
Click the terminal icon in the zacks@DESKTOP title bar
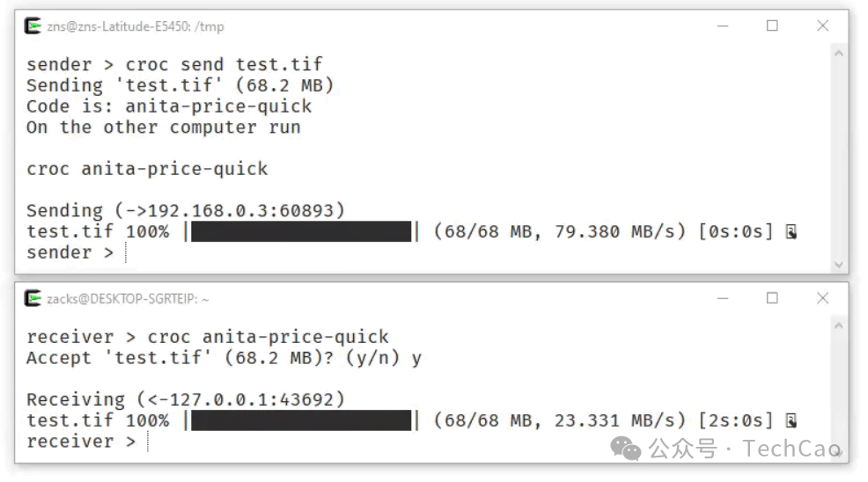33,299
